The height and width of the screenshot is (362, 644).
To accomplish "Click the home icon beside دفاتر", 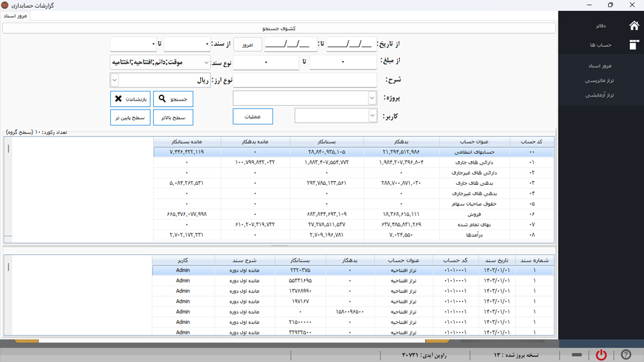I will pos(634,26).
